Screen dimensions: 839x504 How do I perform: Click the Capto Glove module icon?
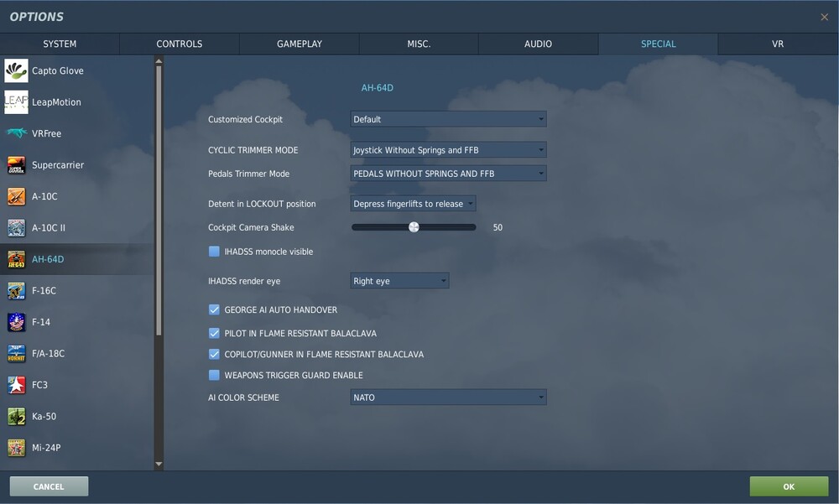click(x=16, y=70)
